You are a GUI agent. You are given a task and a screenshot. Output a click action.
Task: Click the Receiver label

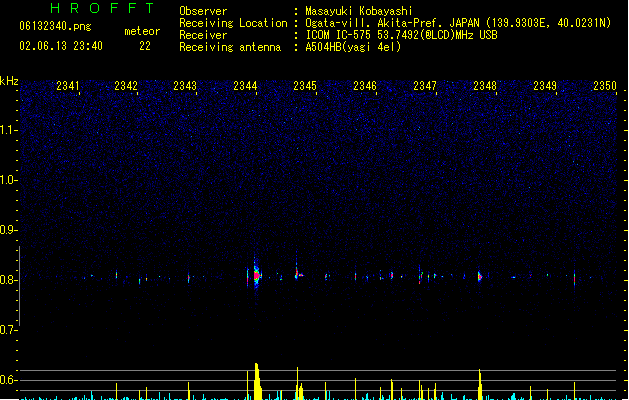click(203, 35)
